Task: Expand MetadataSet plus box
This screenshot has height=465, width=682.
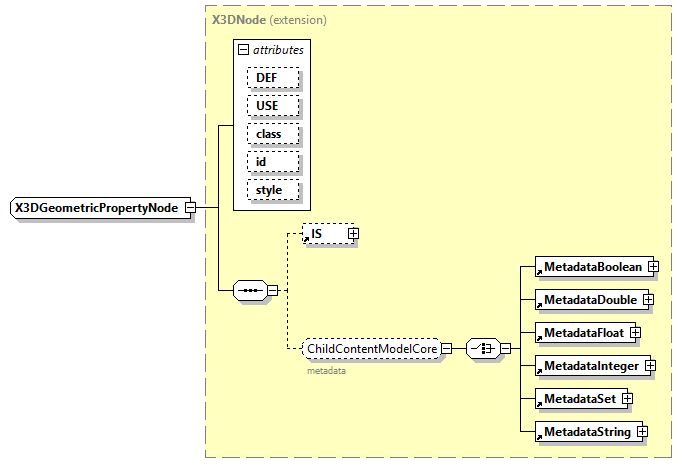Action: (x=627, y=398)
